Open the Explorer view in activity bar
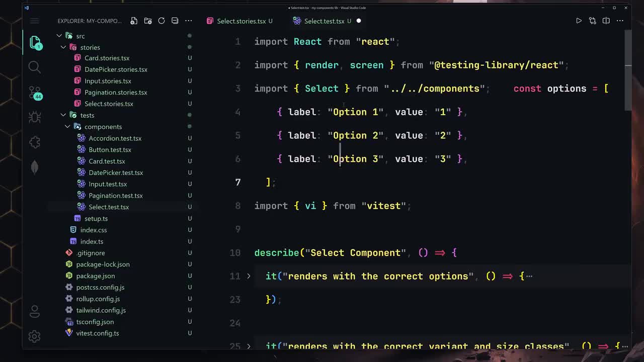Image resolution: width=644 pixels, height=362 pixels. (35, 43)
